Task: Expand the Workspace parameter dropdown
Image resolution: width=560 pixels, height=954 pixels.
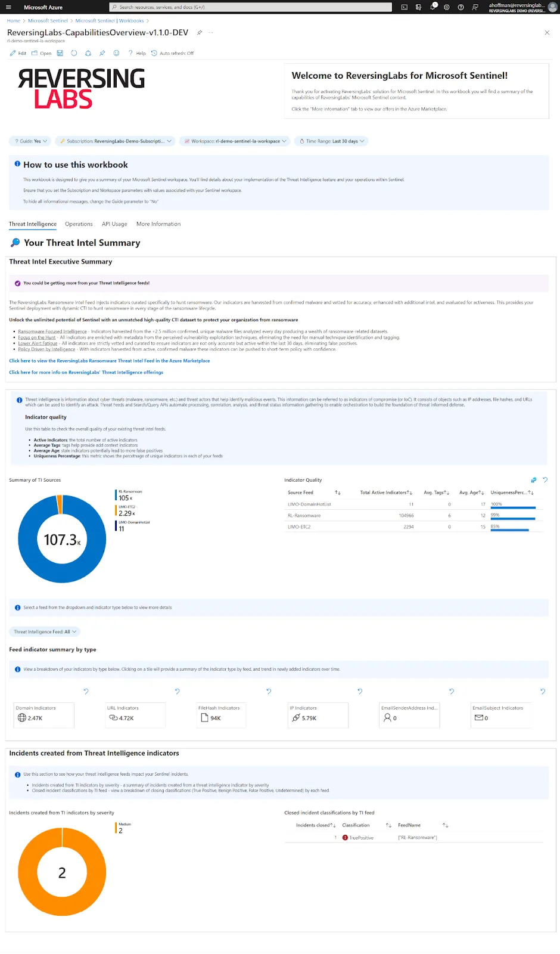Action: tap(235, 141)
